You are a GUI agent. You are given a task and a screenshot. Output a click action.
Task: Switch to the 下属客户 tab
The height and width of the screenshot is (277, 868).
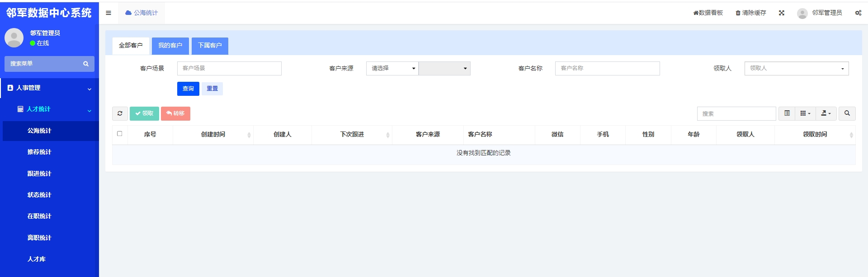tap(210, 46)
